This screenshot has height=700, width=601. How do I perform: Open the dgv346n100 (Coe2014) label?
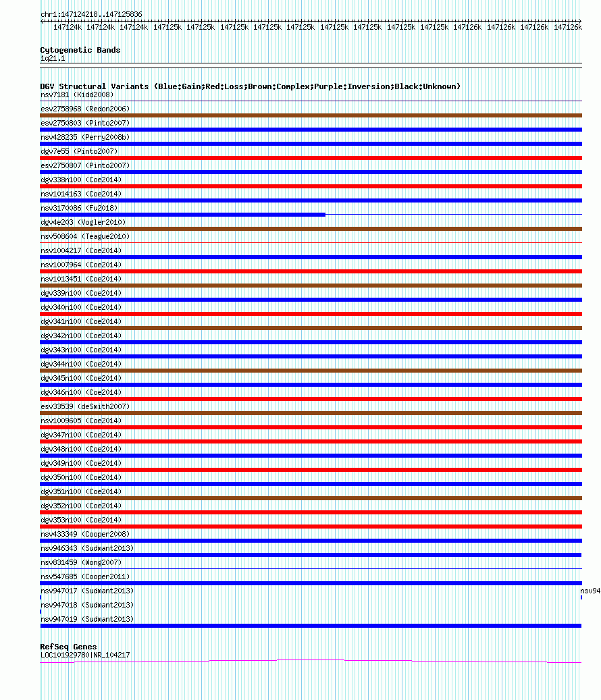point(81,392)
